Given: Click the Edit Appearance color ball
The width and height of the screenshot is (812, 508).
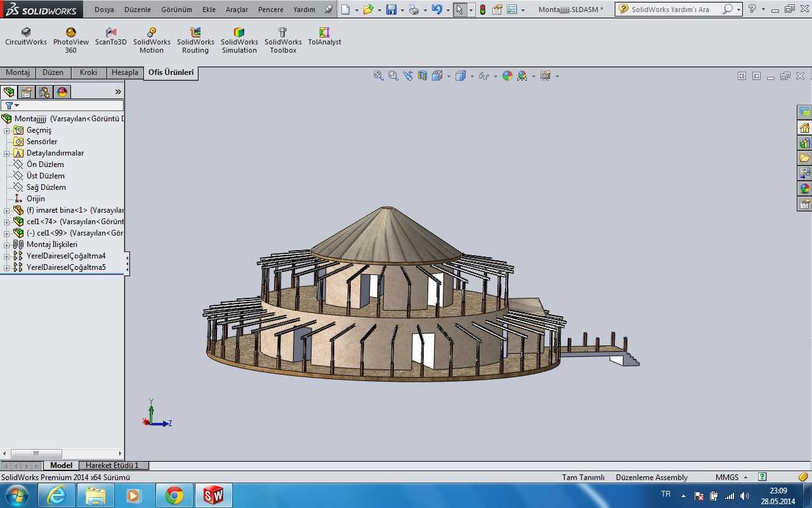Looking at the screenshot, I should (507, 76).
